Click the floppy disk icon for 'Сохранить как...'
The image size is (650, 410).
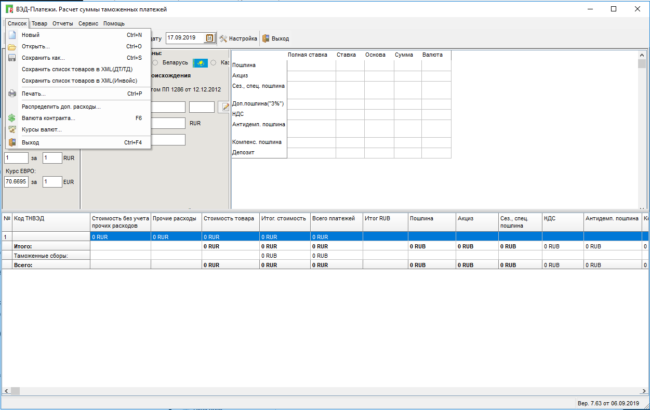11,58
